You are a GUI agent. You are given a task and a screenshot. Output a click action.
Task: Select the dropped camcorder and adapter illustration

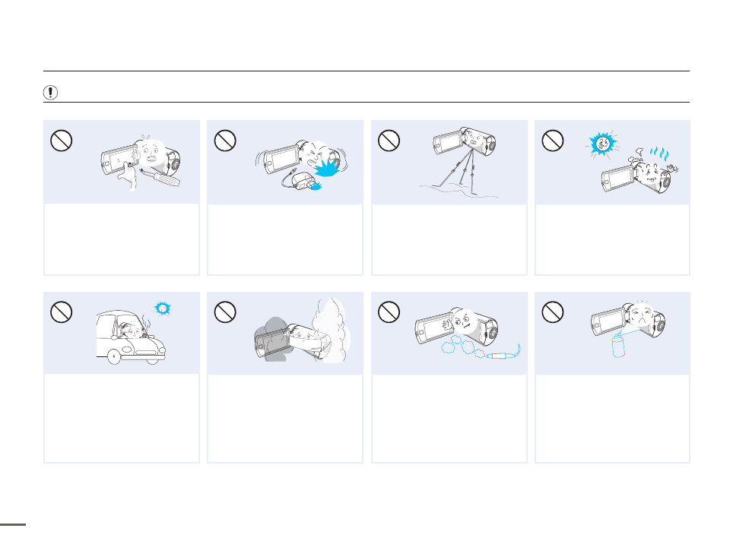(302, 165)
